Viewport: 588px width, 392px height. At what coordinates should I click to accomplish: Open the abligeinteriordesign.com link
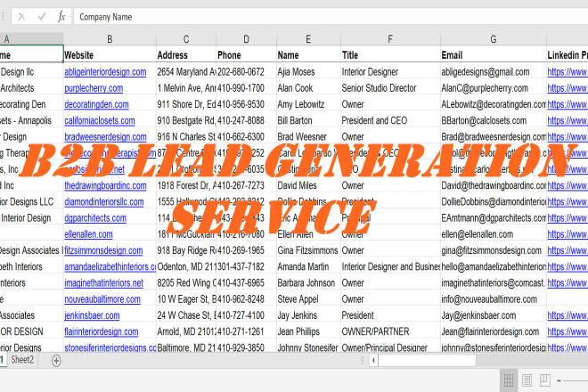tap(105, 71)
